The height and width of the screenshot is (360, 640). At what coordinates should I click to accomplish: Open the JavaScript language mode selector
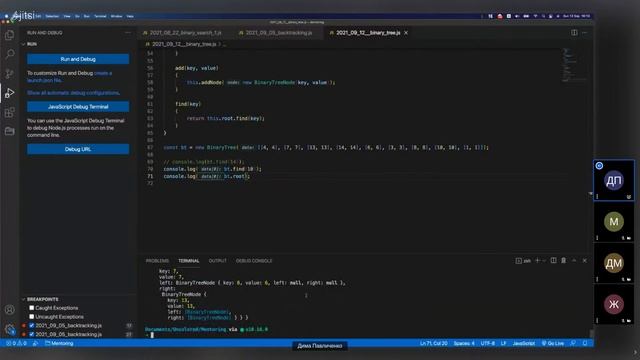tap(524, 343)
